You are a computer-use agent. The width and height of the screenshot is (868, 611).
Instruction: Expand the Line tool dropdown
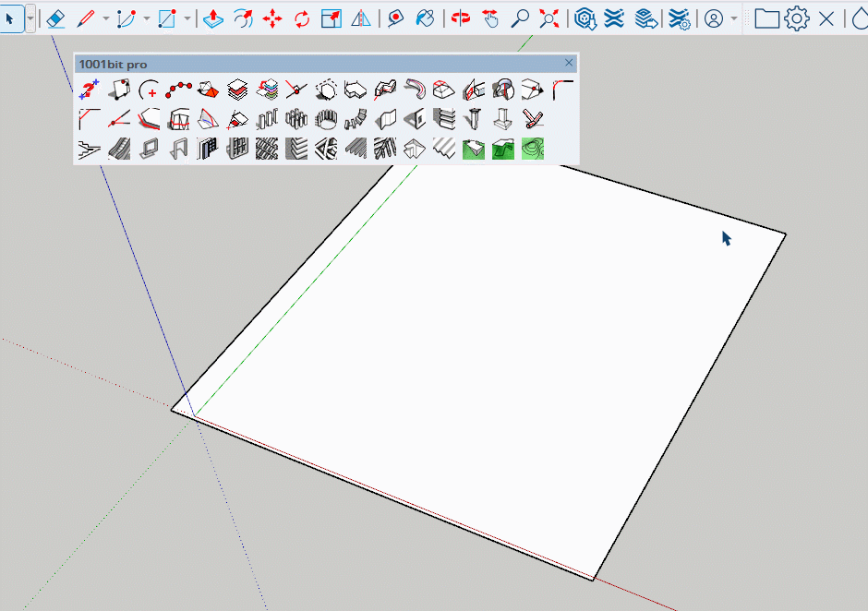[105, 18]
